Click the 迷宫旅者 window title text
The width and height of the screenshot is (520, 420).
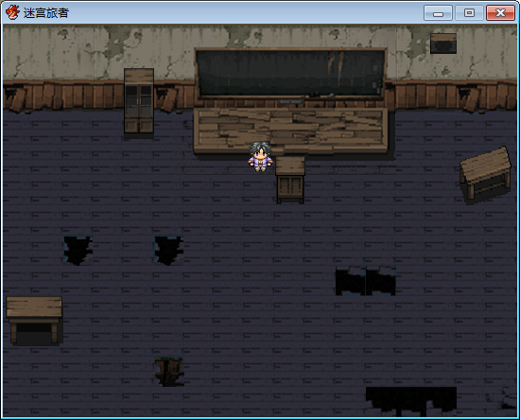46,13
